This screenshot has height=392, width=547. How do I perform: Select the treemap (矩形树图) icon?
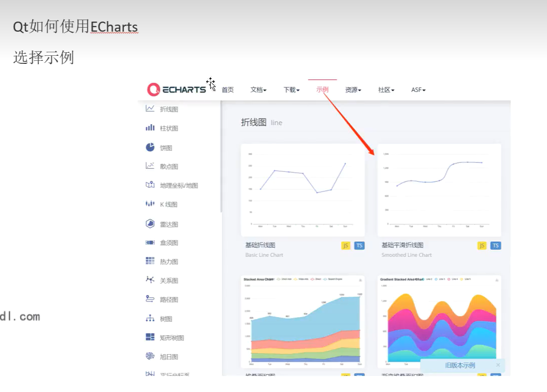[150, 337]
